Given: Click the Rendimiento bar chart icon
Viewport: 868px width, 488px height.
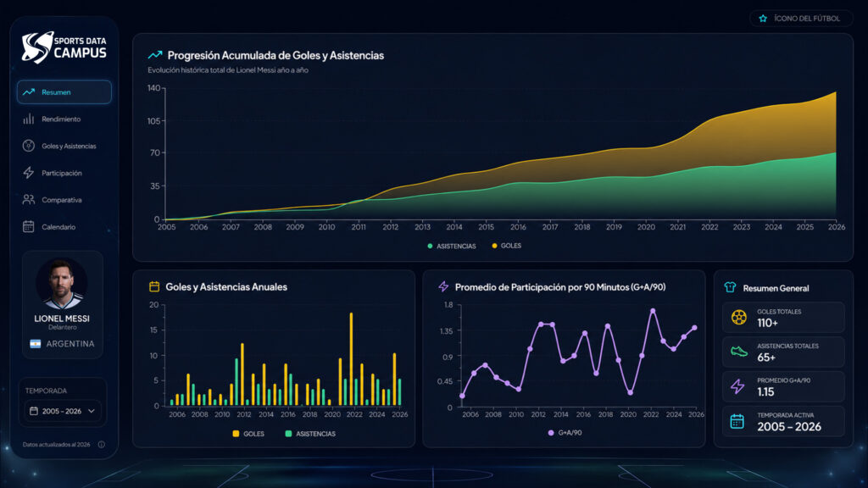Looking at the screenshot, I should pyautogui.click(x=29, y=119).
